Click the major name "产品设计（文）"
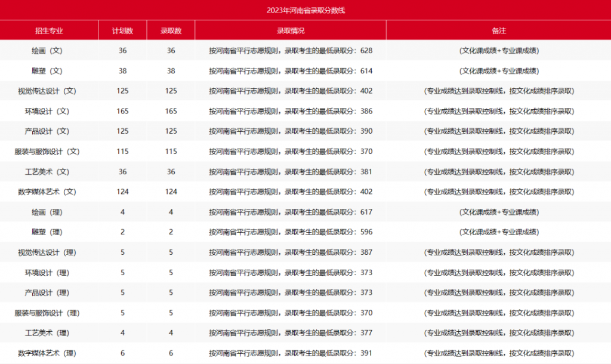The width and height of the screenshot is (611, 364). click(47, 131)
